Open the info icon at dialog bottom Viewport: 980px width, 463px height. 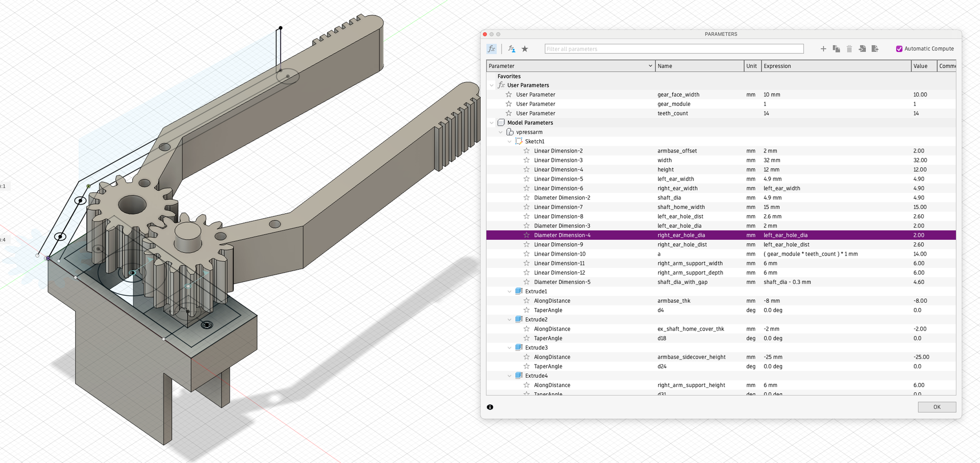pyautogui.click(x=490, y=407)
